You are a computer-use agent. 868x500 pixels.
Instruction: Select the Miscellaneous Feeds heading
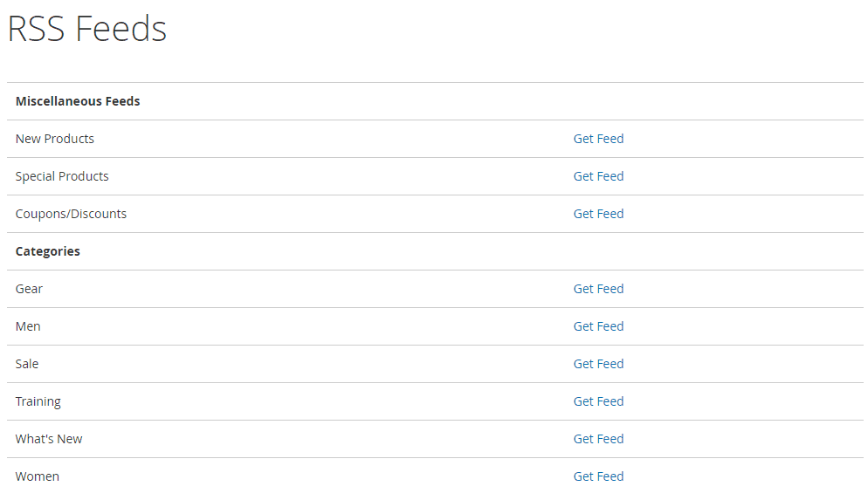pos(78,101)
